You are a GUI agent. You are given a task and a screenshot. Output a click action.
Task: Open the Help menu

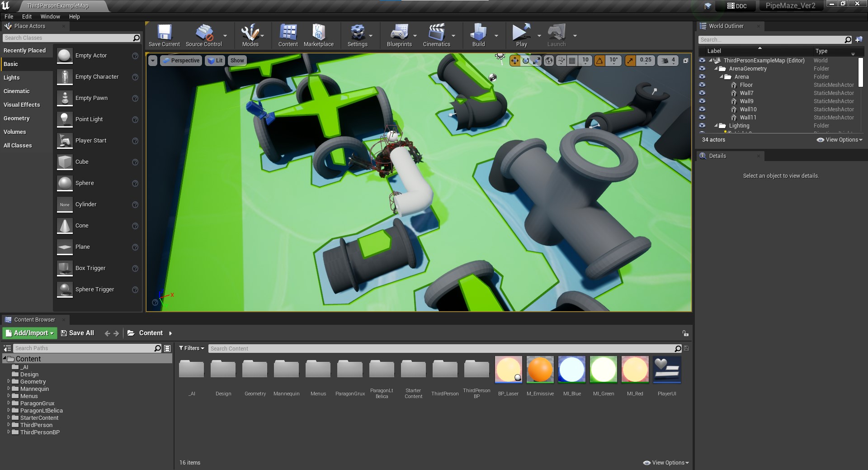74,17
